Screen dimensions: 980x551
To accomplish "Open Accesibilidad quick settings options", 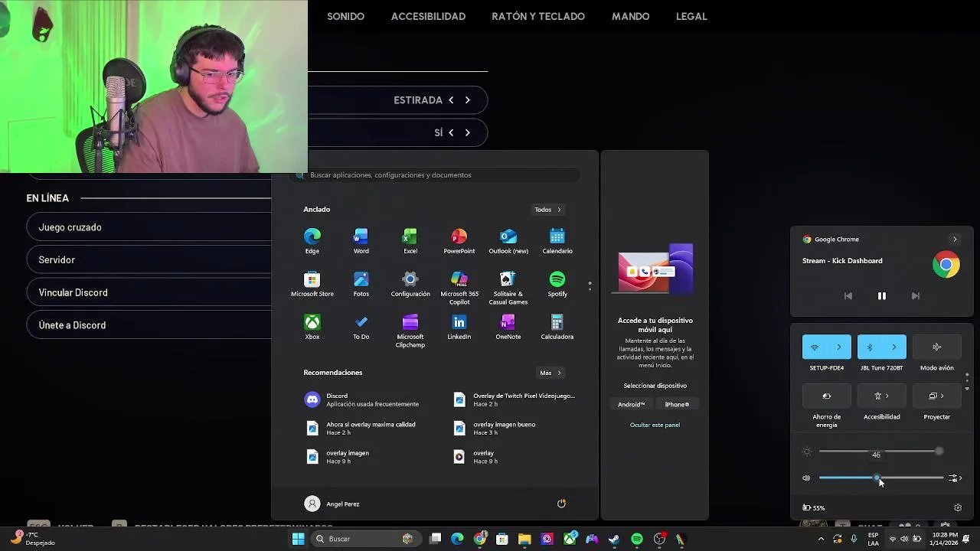I will tap(881, 396).
